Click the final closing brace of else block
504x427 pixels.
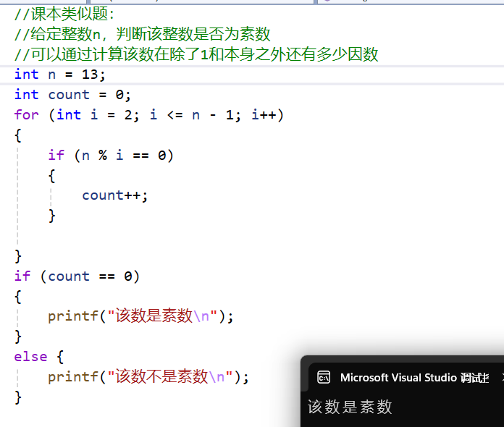[x=18, y=398]
